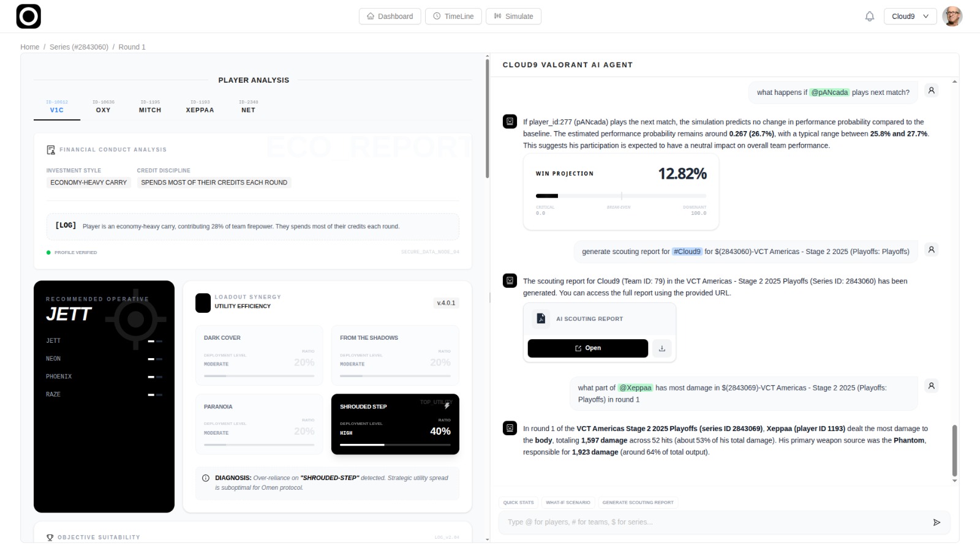
Task: Expand the Cloud9 team dropdown
Action: tap(910, 17)
